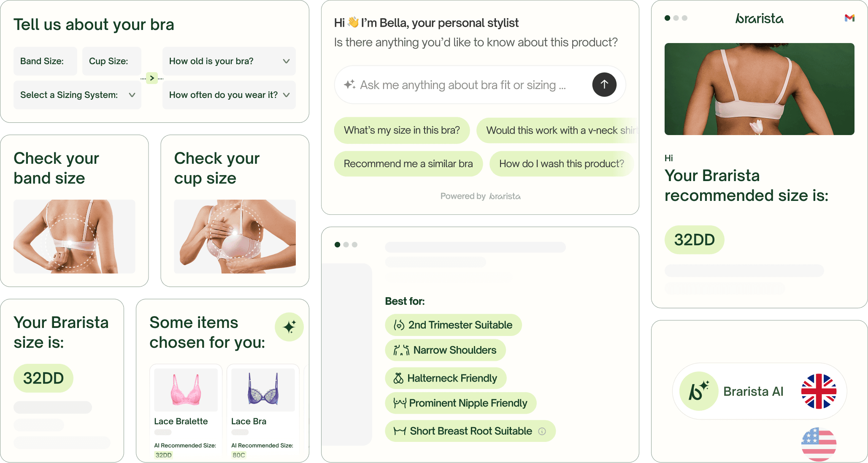Click the How do I wash this product chip
Image resolution: width=868 pixels, height=463 pixels.
[x=561, y=164]
